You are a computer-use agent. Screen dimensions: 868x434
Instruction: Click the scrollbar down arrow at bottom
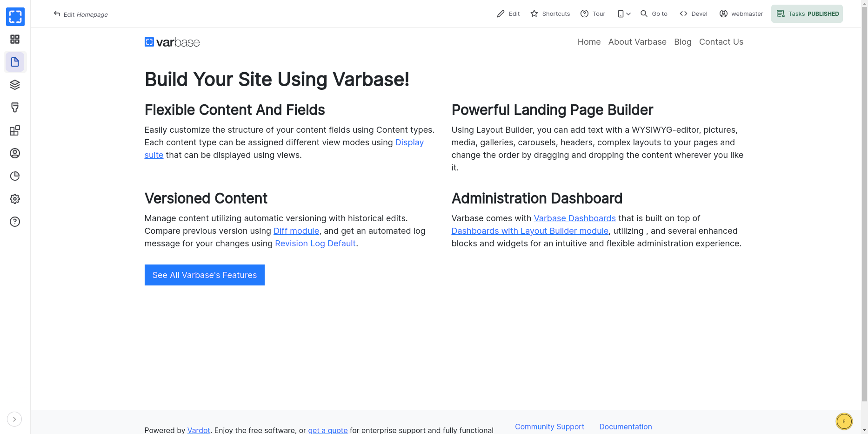(x=864, y=430)
